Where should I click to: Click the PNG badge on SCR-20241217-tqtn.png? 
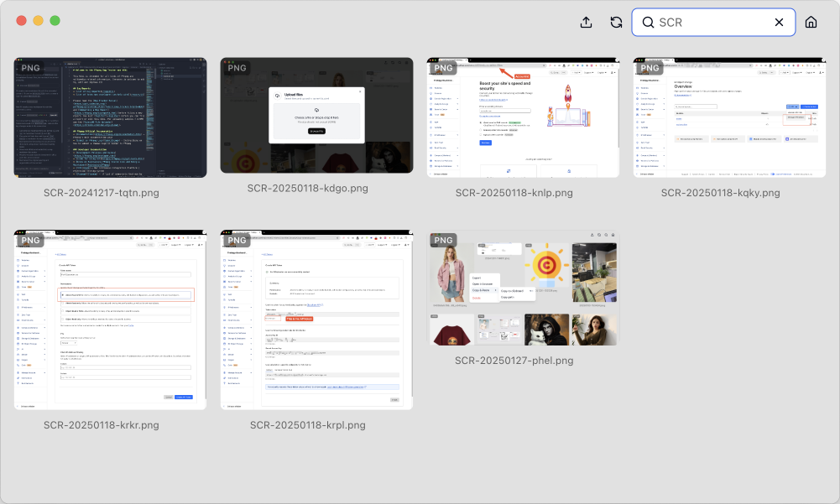coord(30,68)
